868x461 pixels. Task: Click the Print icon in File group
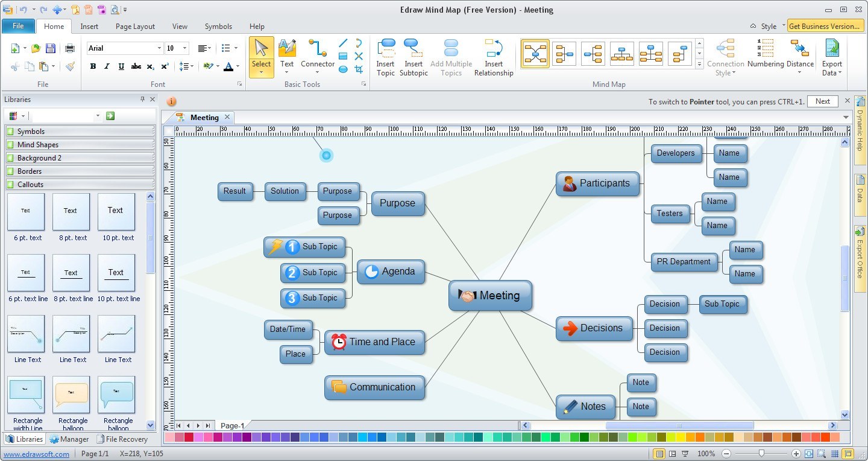[70, 48]
